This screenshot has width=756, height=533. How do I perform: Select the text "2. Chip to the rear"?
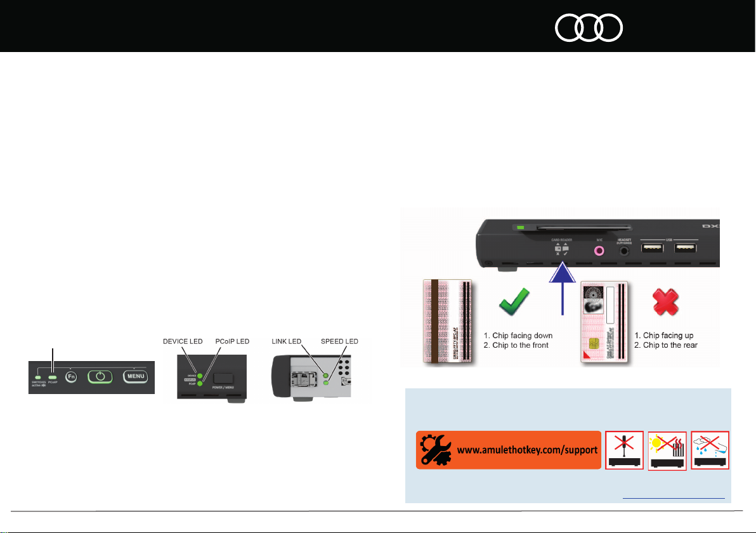pos(666,345)
